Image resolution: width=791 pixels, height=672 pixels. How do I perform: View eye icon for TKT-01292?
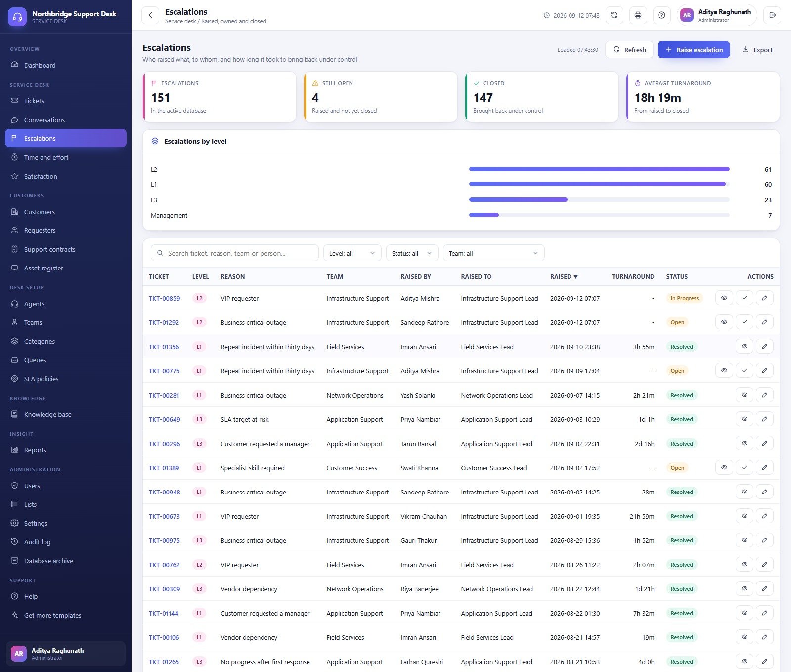click(724, 322)
